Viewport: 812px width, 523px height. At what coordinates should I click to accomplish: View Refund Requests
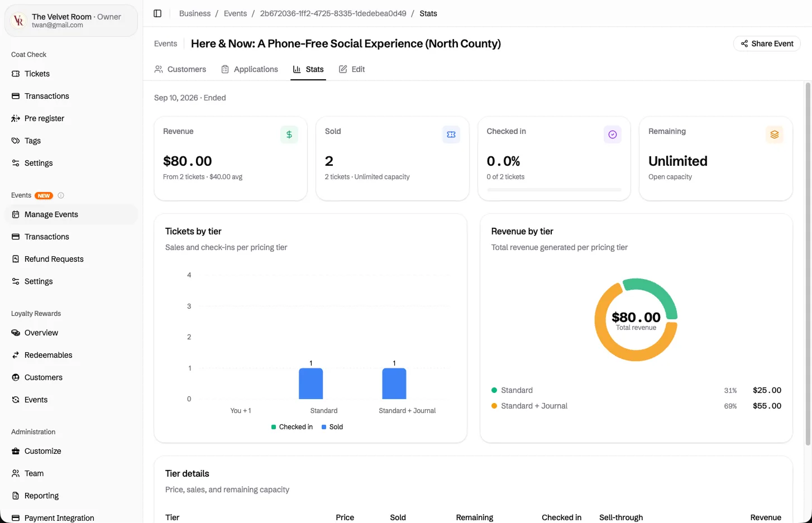click(x=71, y=259)
